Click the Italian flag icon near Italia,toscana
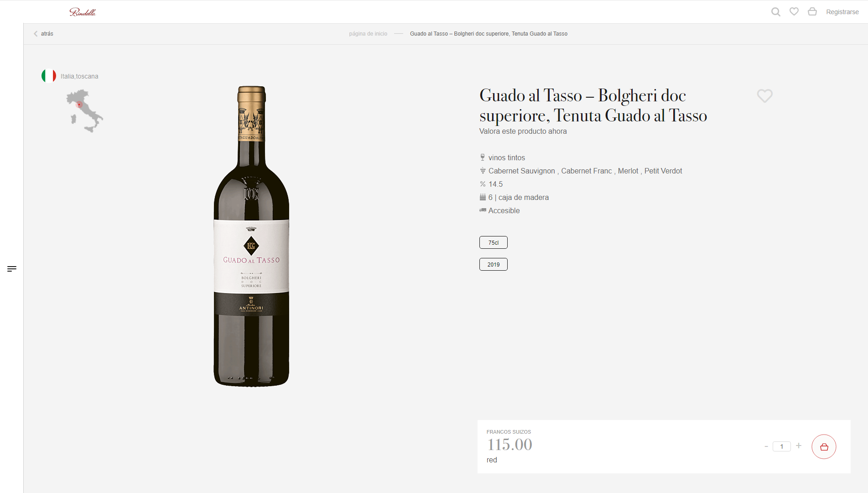 pos(48,75)
